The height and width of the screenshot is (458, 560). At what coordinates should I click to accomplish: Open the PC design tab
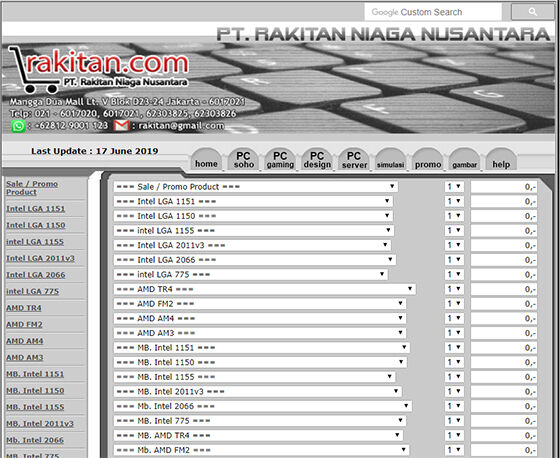tap(317, 159)
